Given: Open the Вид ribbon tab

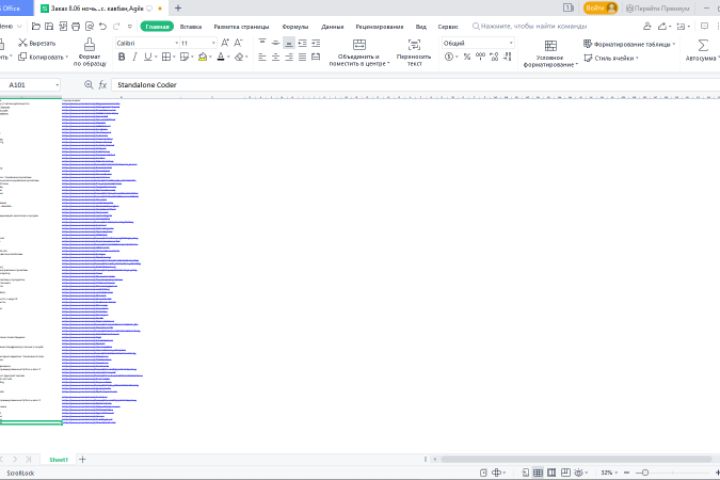Looking at the screenshot, I should 421,27.
